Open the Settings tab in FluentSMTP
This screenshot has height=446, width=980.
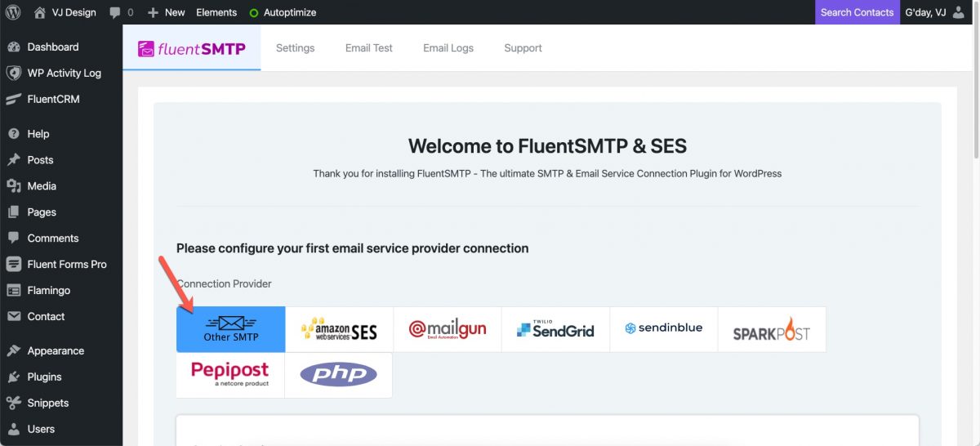point(295,48)
